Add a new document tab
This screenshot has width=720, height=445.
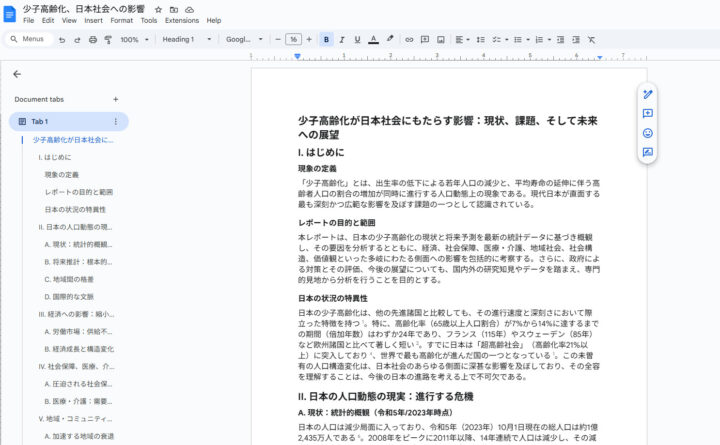(x=116, y=99)
